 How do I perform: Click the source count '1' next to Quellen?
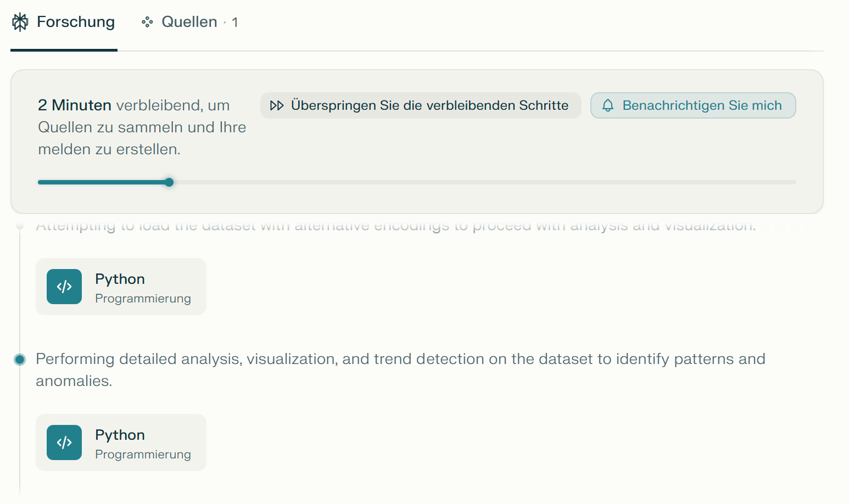point(234,23)
